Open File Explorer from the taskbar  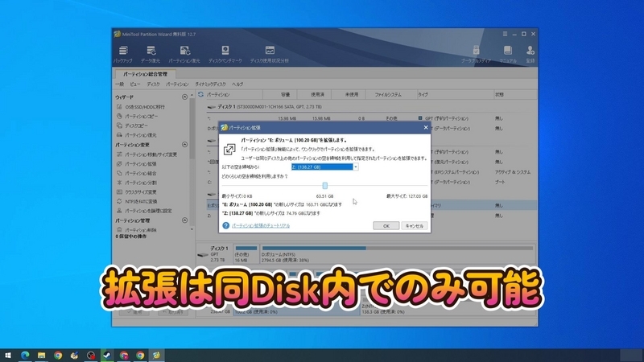click(42, 356)
